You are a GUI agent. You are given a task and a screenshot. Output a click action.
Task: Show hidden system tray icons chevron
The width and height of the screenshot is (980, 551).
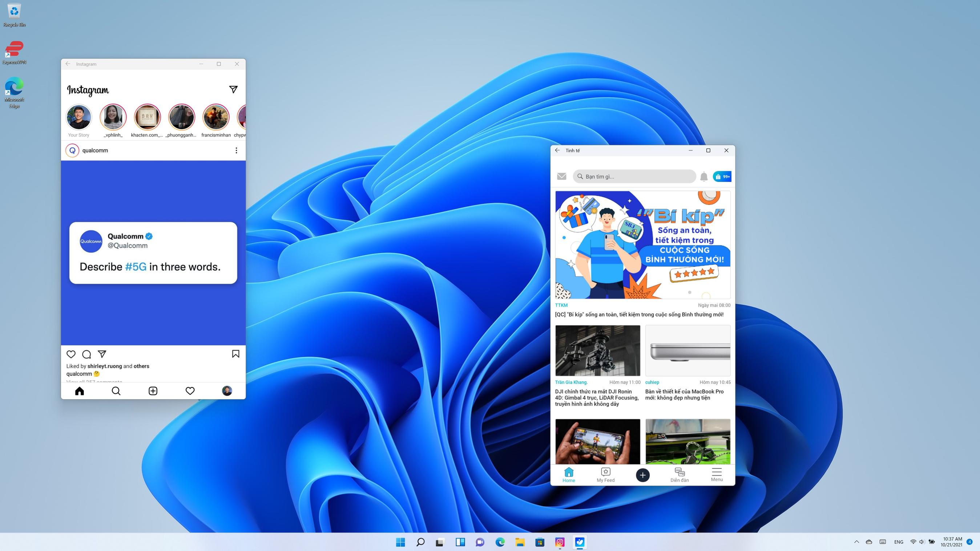tap(856, 542)
